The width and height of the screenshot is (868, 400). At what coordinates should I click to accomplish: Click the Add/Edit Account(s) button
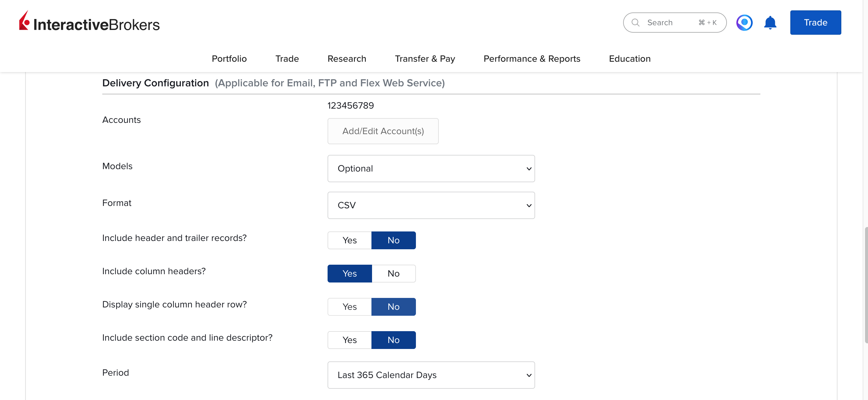pos(383,131)
